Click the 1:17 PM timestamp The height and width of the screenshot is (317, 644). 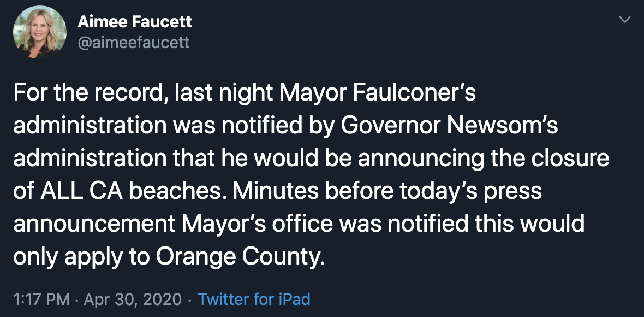41,300
